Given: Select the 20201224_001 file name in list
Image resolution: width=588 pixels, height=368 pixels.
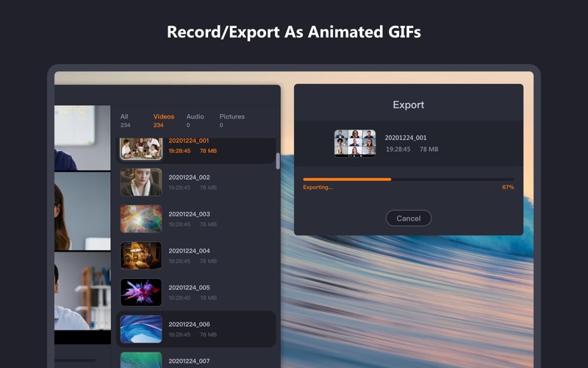Looking at the screenshot, I should click(x=189, y=141).
